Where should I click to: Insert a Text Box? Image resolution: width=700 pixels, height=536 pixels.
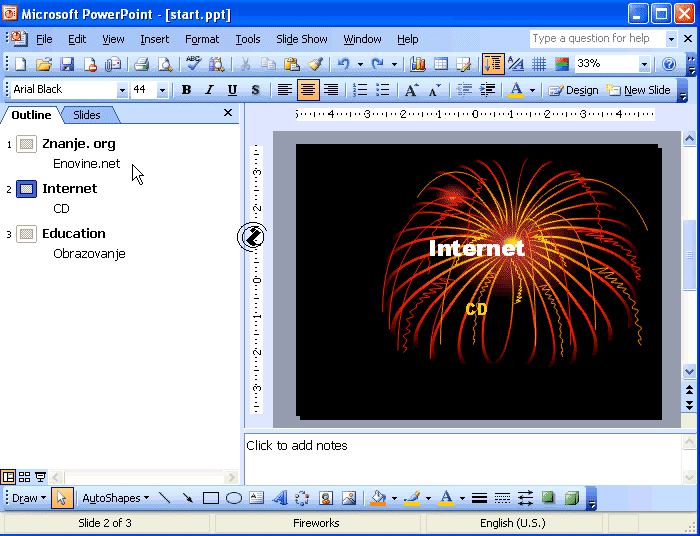click(x=257, y=498)
